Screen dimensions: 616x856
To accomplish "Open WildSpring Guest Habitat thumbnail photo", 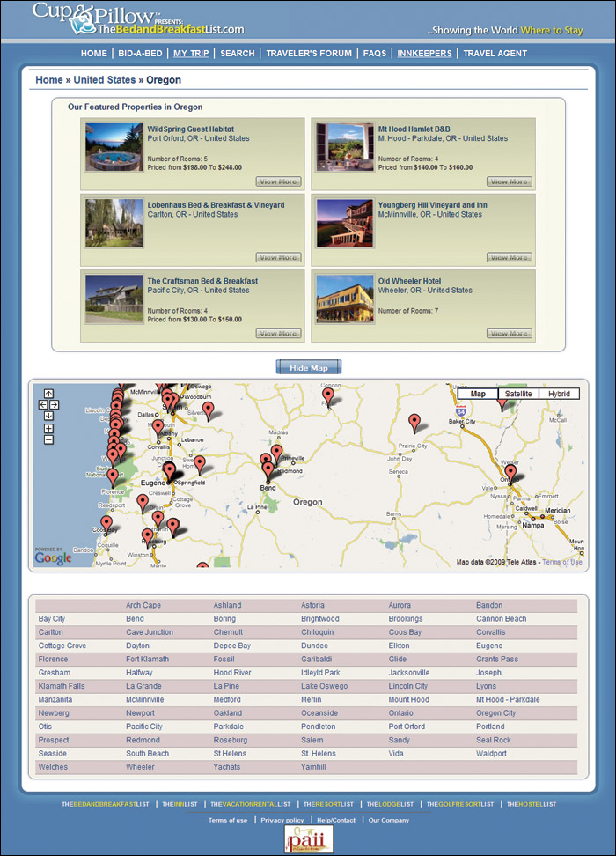I will coord(114,147).
